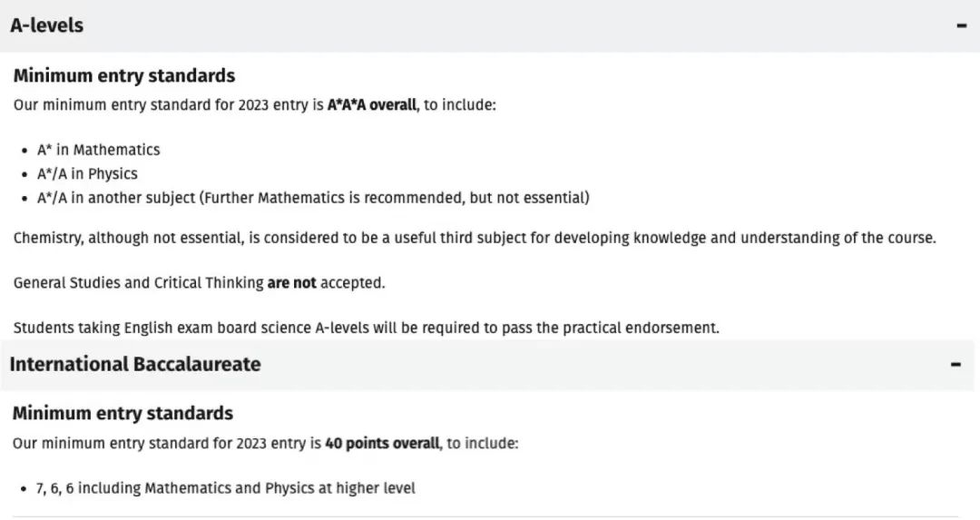Click the A*/A in Physics bullet item

pyautogui.click(x=87, y=173)
